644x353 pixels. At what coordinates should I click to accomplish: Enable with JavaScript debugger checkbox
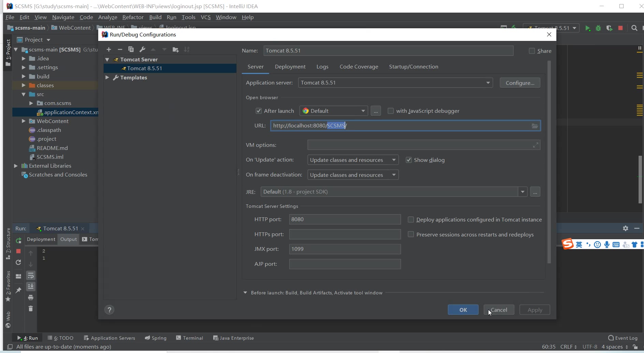coord(391,111)
